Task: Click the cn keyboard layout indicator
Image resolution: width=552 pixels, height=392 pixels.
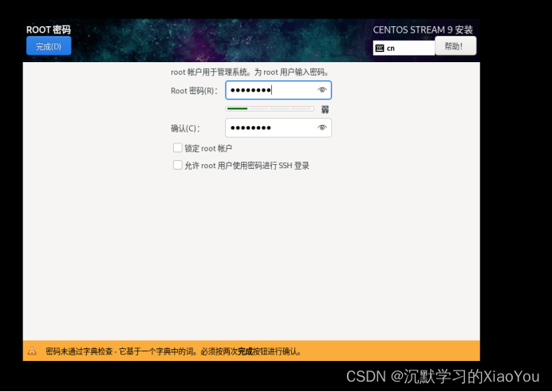Action: pyautogui.click(x=404, y=48)
